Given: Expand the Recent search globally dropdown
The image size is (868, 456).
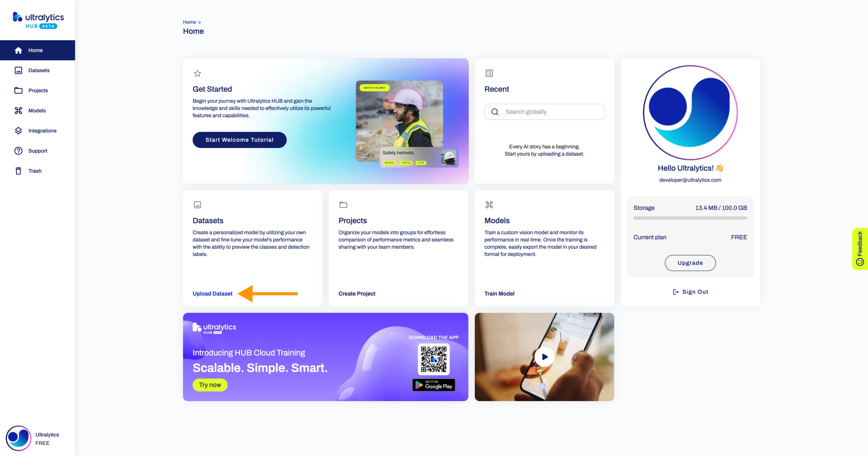Looking at the screenshot, I should click(544, 111).
